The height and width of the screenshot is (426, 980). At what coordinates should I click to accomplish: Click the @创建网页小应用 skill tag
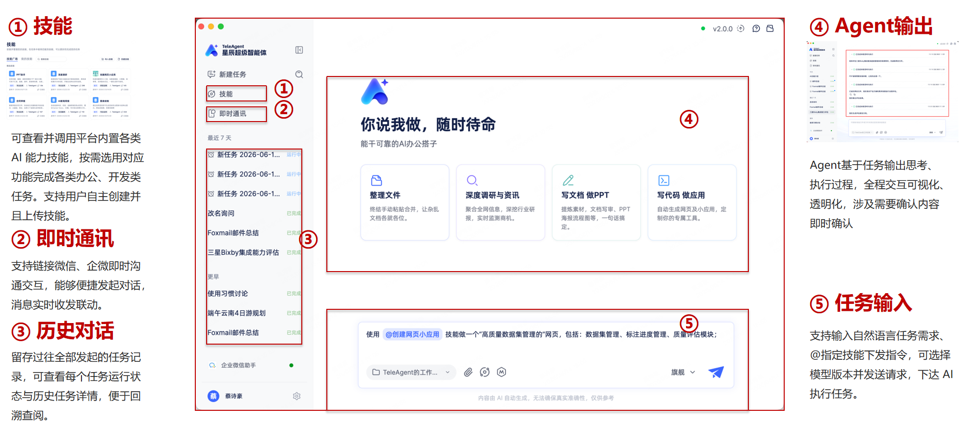[412, 334]
